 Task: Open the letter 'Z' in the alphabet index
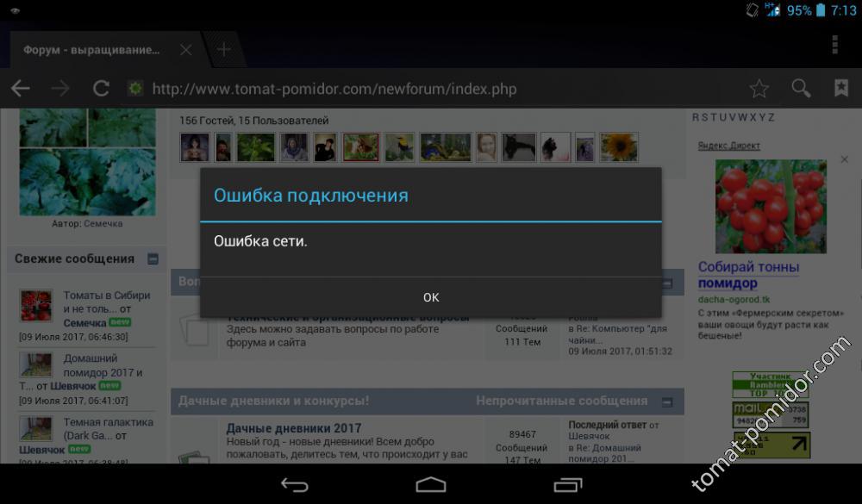[x=771, y=118]
